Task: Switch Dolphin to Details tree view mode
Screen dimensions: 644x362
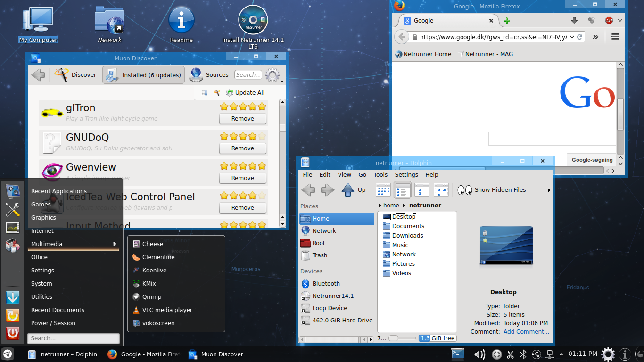Action: point(422,190)
